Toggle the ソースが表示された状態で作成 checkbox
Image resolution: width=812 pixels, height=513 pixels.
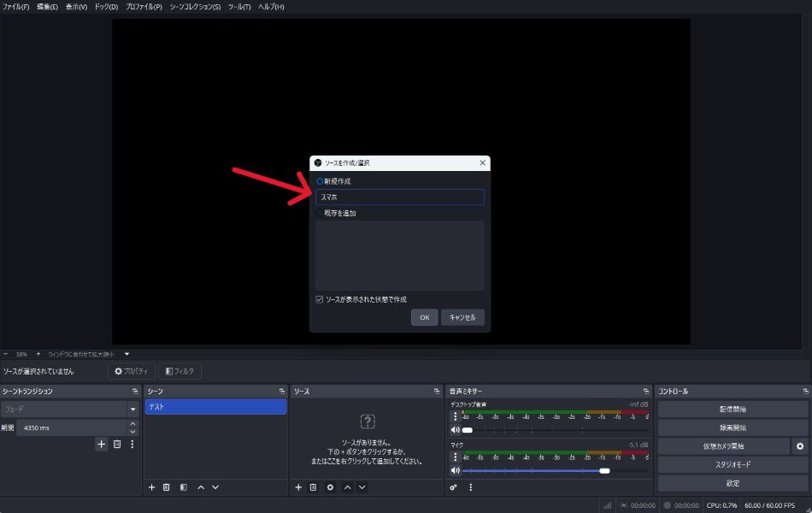[320, 299]
